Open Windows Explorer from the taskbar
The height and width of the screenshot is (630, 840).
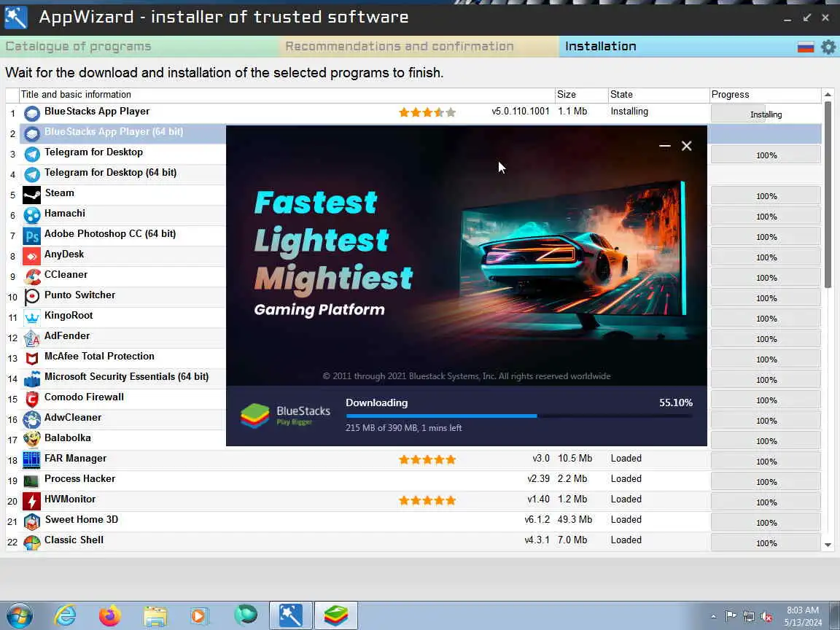coord(155,616)
